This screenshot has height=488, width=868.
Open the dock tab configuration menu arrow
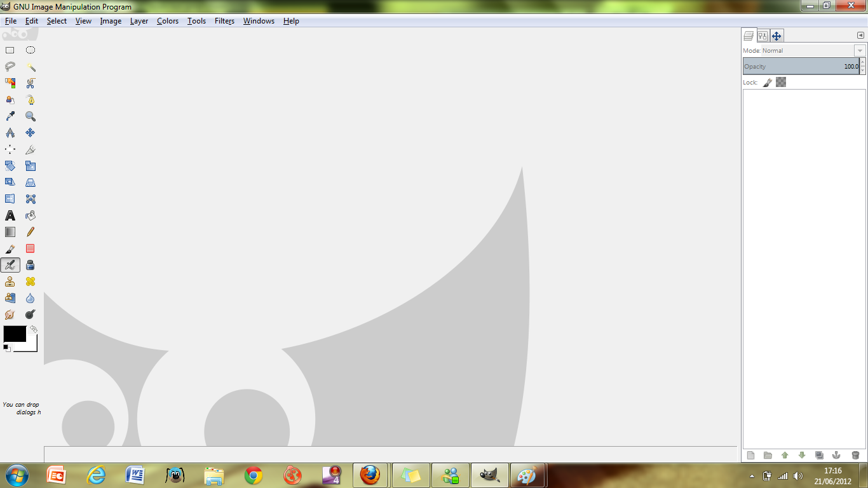tap(860, 36)
